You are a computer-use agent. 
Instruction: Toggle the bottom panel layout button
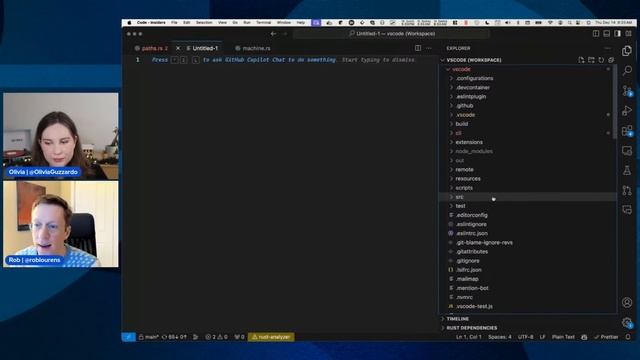tap(607, 34)
